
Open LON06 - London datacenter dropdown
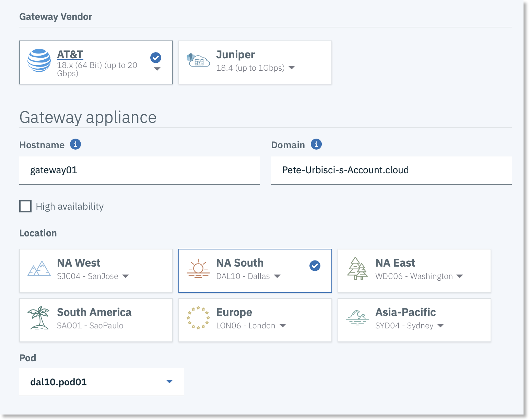[283, 326]
